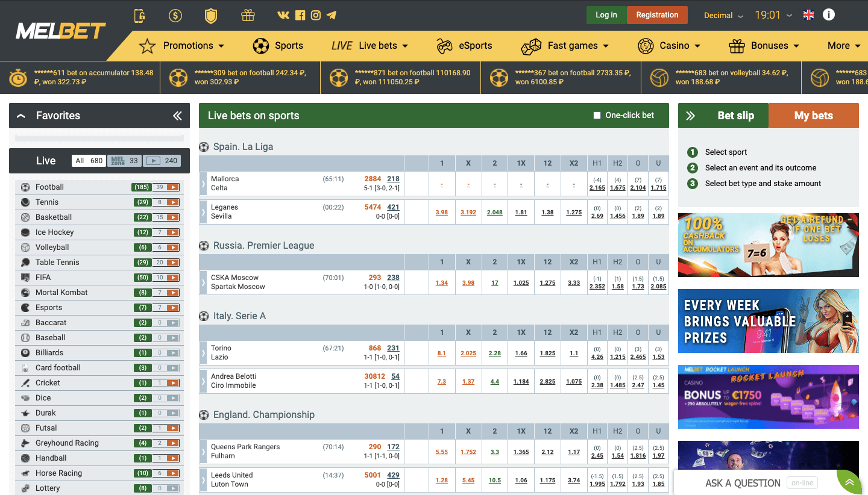Open the Telegram social icon
Image resolution: width=868 pixels, height=495 pixels.
[332, 16]
